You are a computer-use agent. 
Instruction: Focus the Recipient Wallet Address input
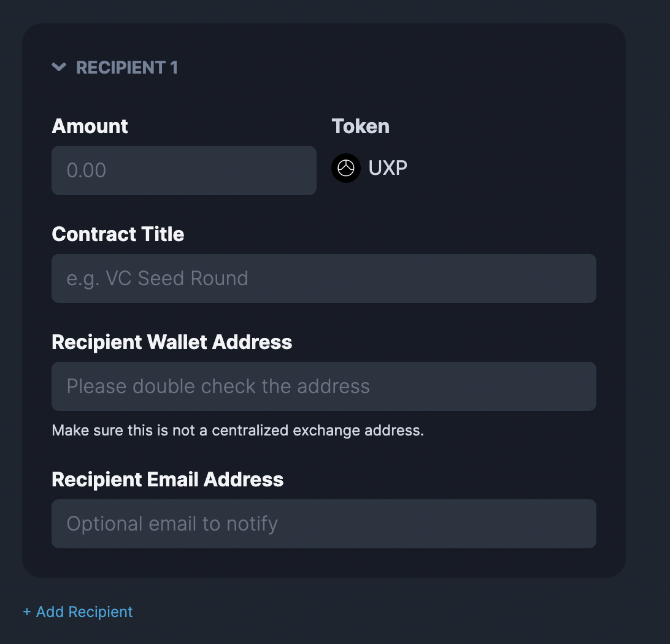coord(323,386)
